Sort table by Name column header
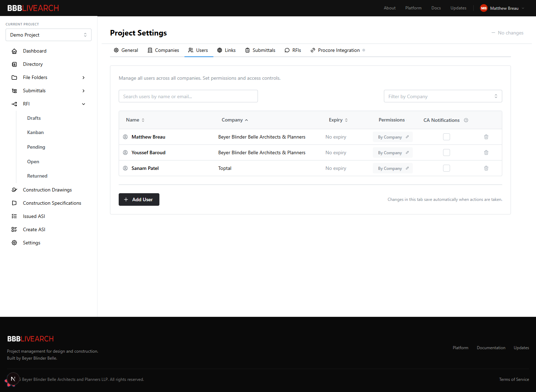 (x=135, y=120)
